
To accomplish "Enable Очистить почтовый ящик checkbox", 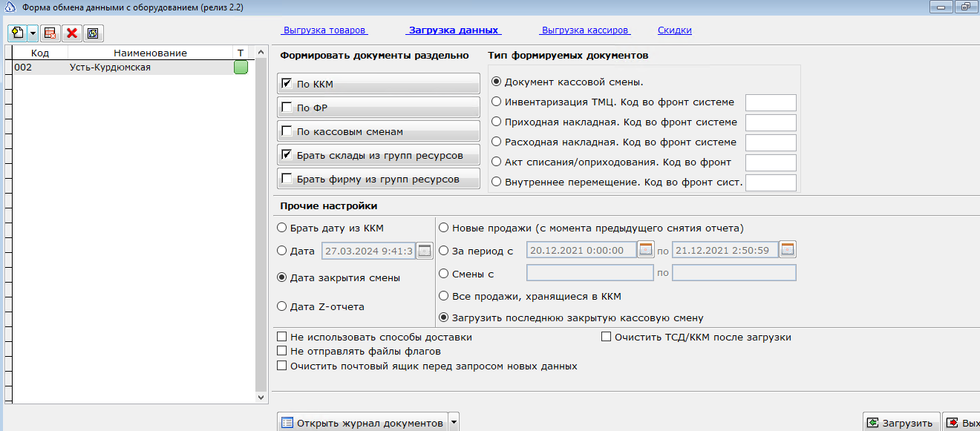I will coord(281,366).
